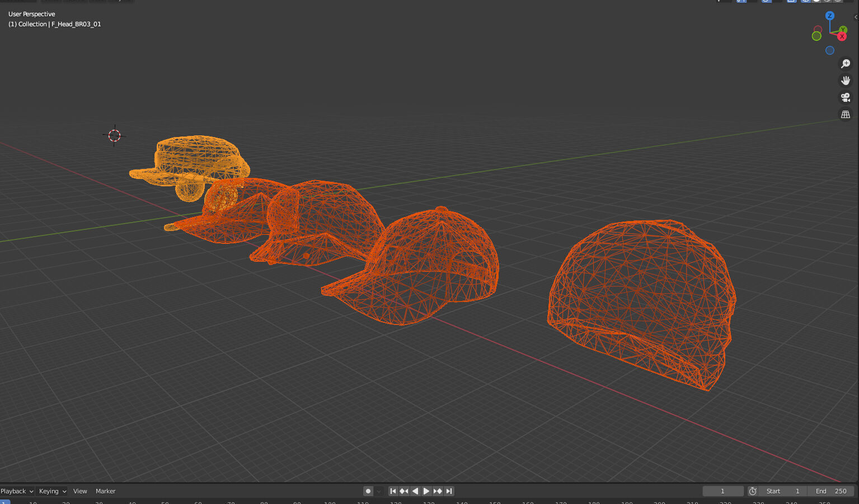This screenshot has width=859, height=504.
Task: Click the 'User Perspective' viewport label
Action: [31, 14]
